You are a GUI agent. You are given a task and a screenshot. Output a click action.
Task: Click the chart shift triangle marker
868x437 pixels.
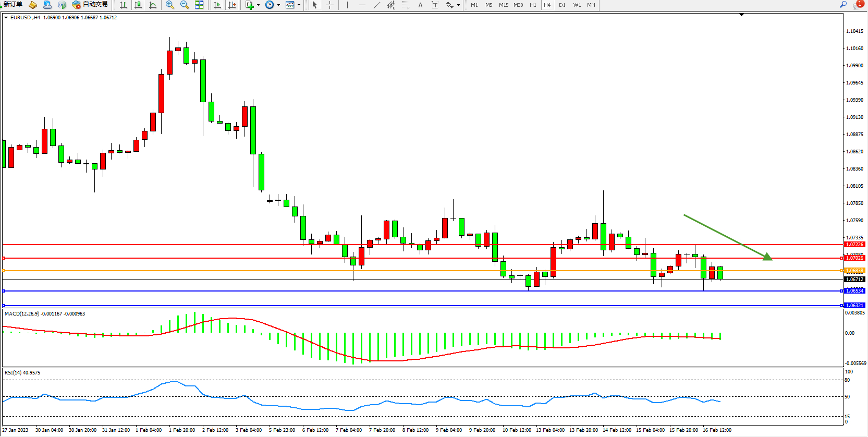click(x=741, y=15)
